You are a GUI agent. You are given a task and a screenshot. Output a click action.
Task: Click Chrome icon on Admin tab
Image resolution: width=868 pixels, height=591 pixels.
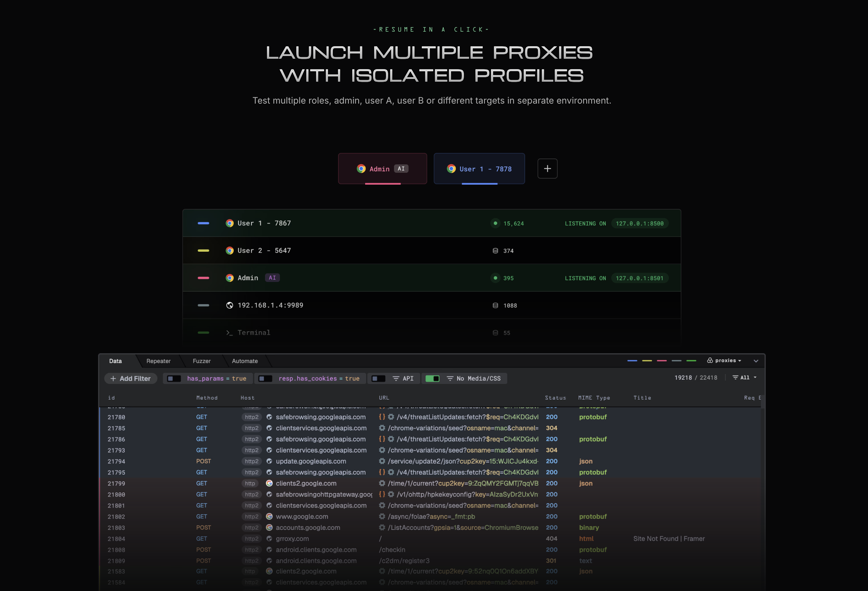[361, 169]
